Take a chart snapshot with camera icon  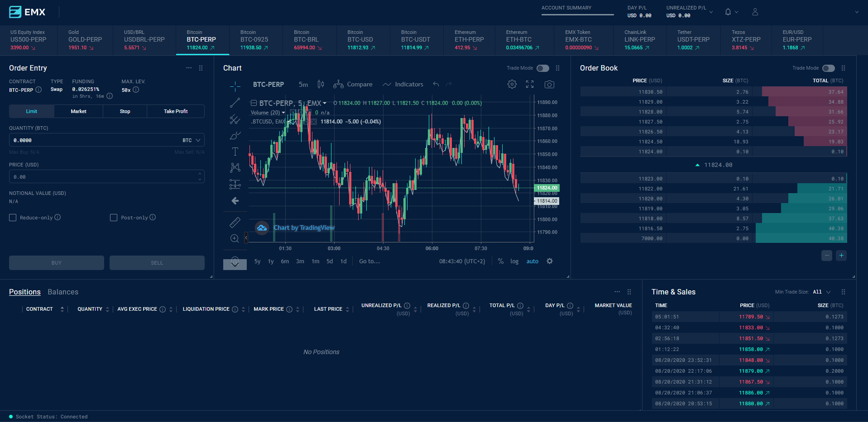(549, 84)
